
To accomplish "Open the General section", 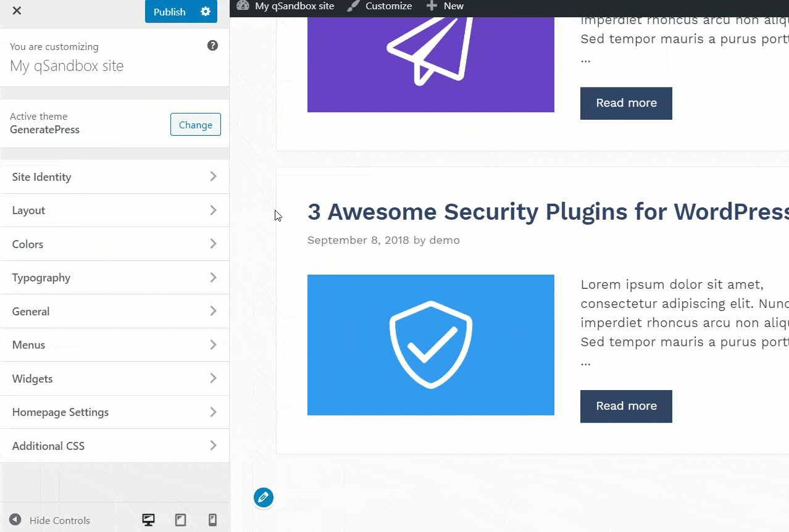I will [x=114, y=311].
